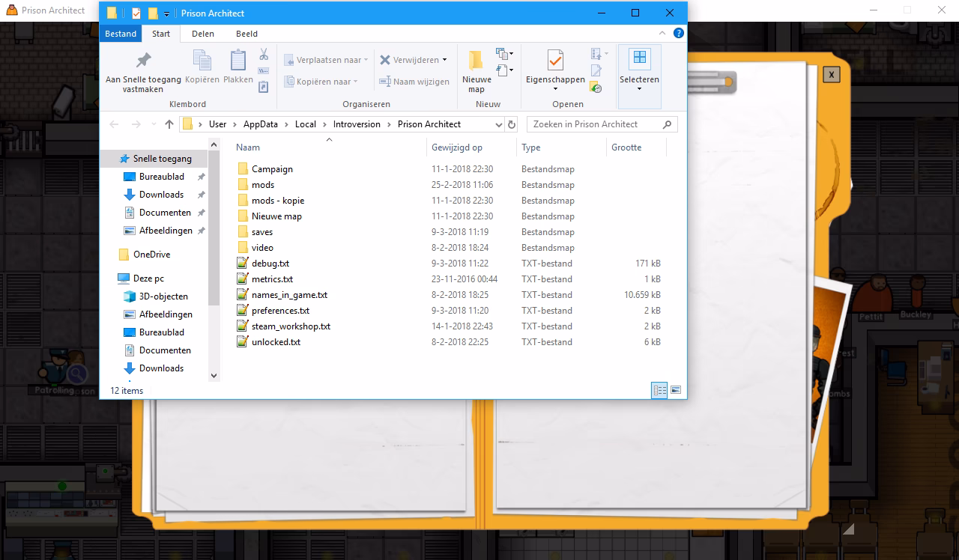Screen dimensions: 959x560
Task: Open Verwijderen dropdown
Action: point(414,60)
